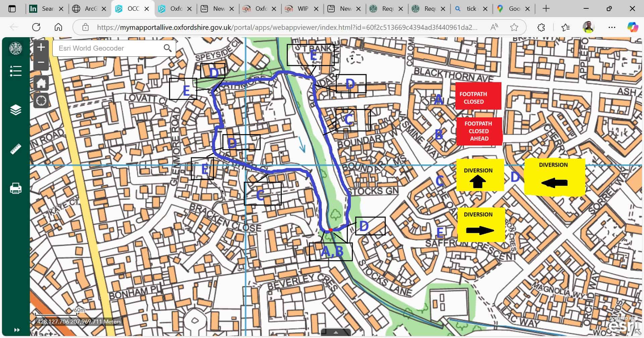Zoom out of the map
Screen dimensions: 644x338
tap(41, 62)
